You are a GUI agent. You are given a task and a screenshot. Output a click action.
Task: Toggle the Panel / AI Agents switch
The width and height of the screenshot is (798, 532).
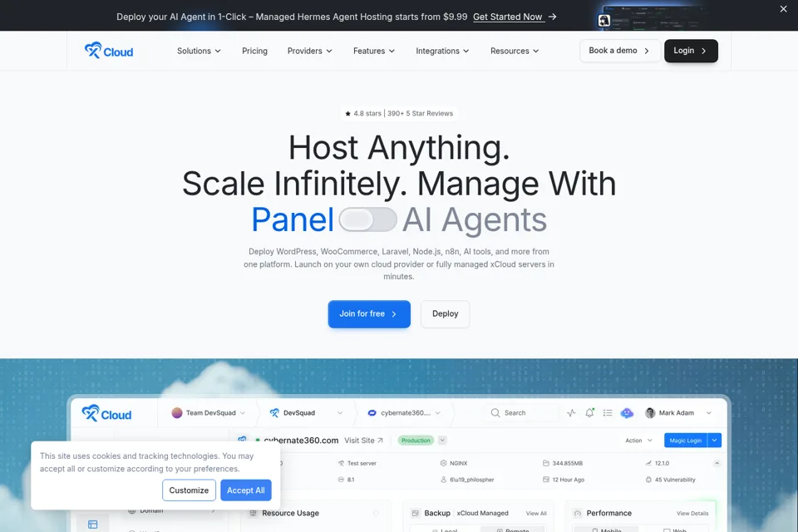(x=368, y=220)
